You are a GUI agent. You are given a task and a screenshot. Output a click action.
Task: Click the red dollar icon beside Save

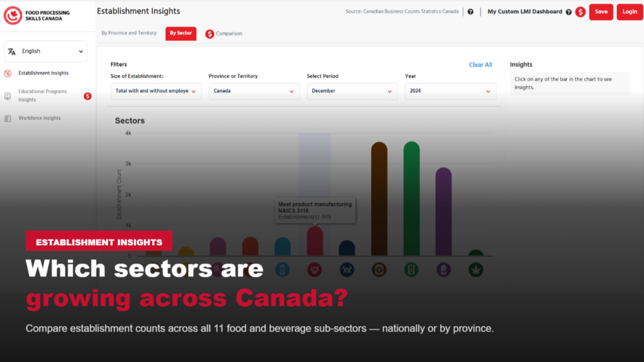pos(580,12)
